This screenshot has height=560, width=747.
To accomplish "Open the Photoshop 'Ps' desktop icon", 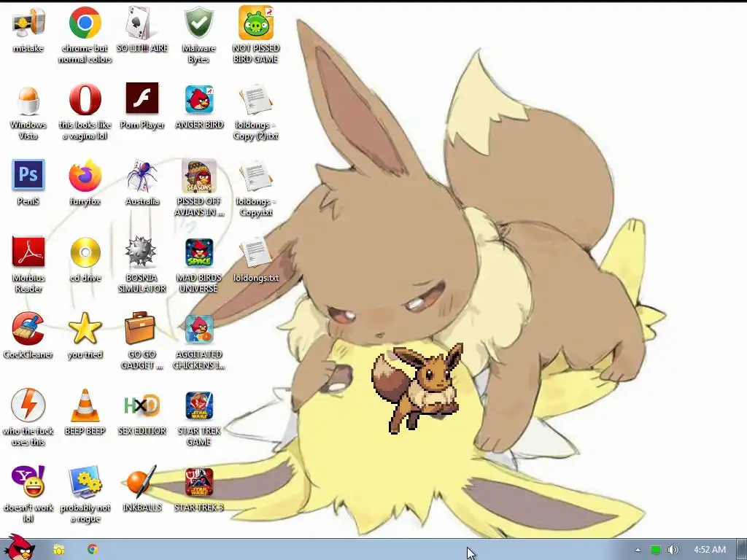I will [28, 175].
